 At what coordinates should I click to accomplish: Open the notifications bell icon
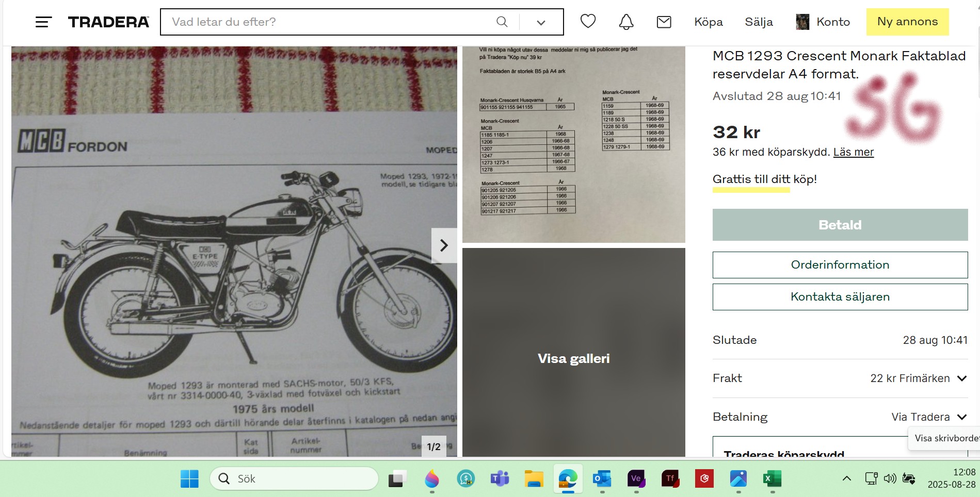(x=626, y=22)
